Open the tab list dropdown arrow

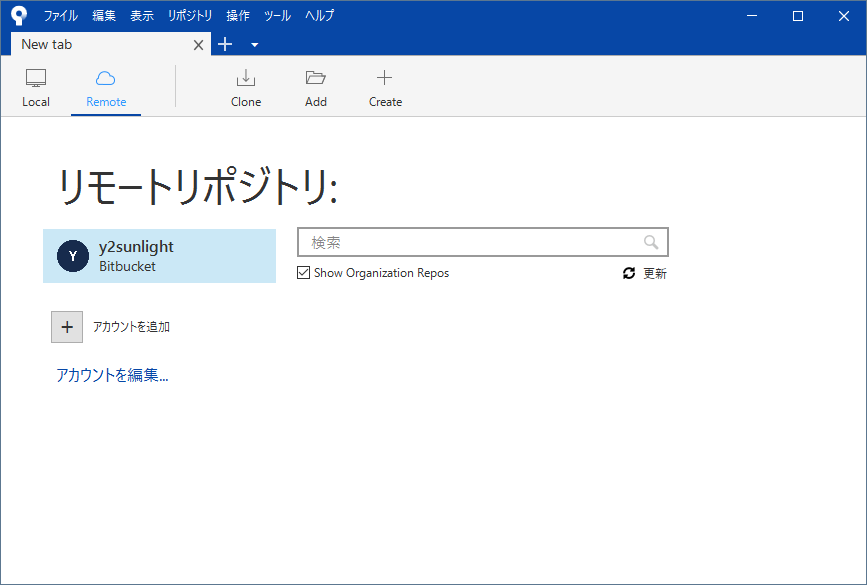[254, 44]
